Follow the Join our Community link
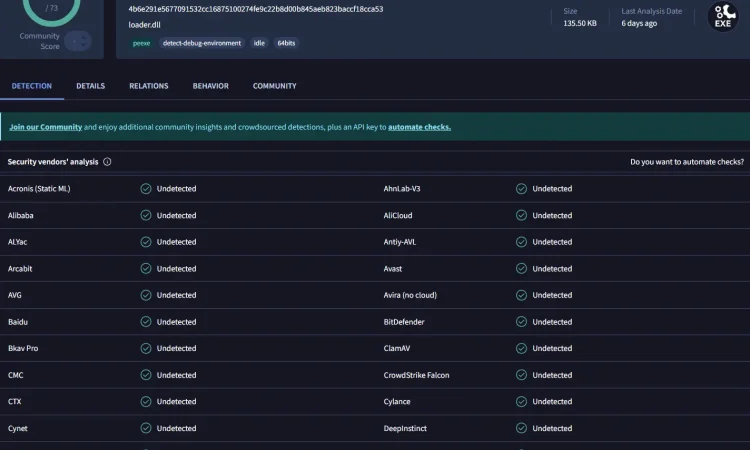Image resolution: width=750 pixels, height=450 pixels. tap(45, 127)
